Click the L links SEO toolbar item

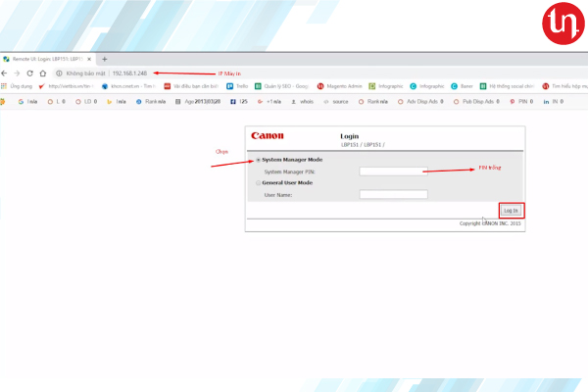56,102
